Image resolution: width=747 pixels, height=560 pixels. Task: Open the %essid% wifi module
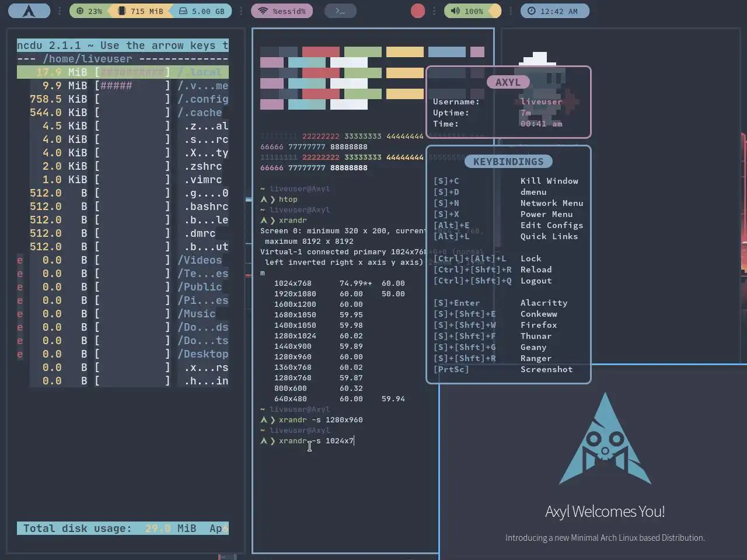pyautogui.click(x=282, y=11)
